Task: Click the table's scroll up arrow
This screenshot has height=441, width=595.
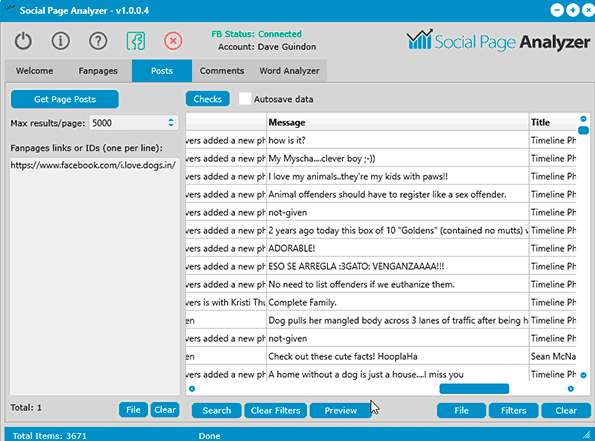Action: 583,119
